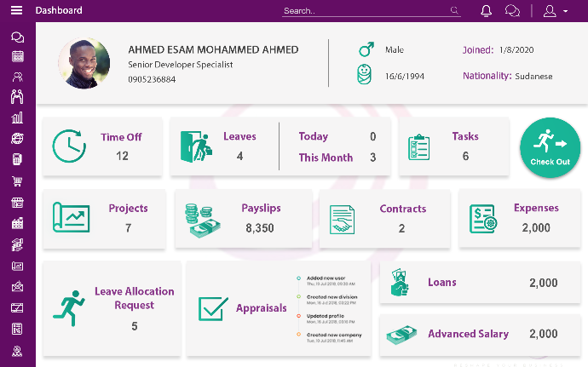The height and width of the screenshot is (367, 588).
Task: Open the envelope mail sidebar icon
Action: (17, 286)
